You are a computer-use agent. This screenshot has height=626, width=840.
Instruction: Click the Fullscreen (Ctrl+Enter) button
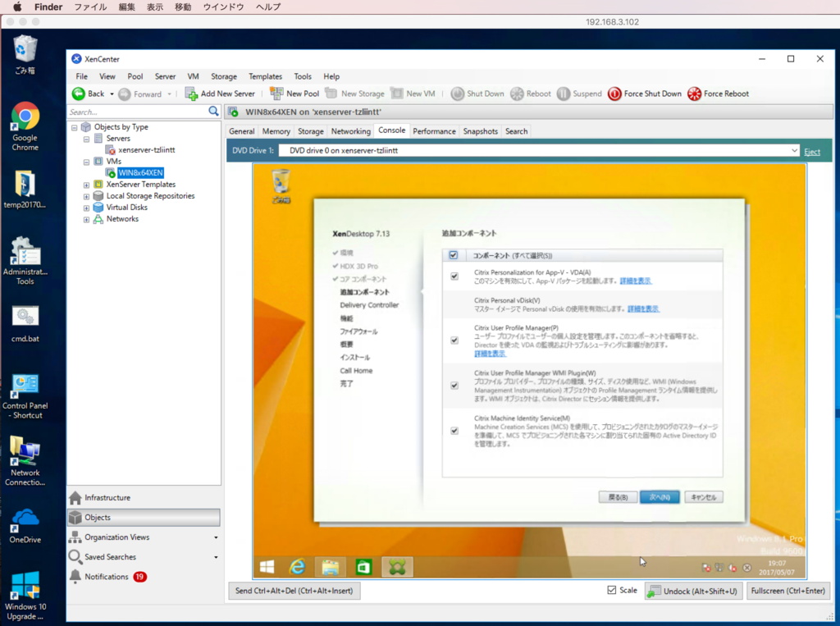point(787,591)
